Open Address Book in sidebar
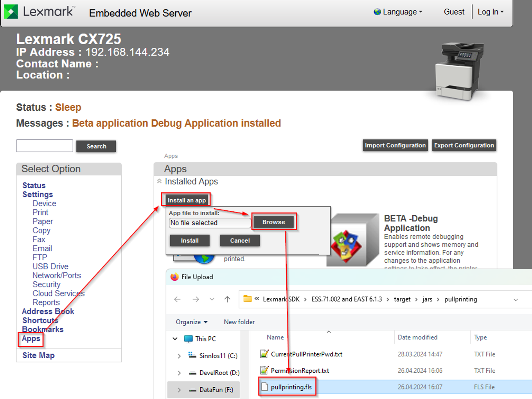Image resolution: width=532 pixels, height=399 pixels. click(x=48, y=311)
